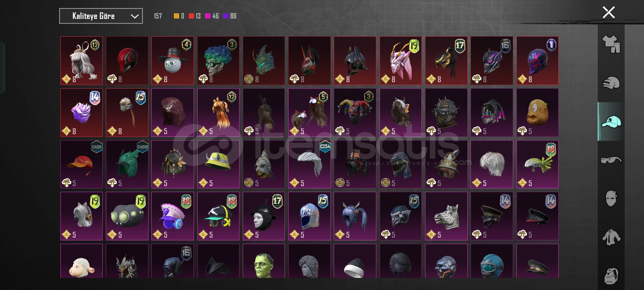This screenshot has width=644, height=290.
Task: Select the green-haired joker mask item
Action: 218,61
